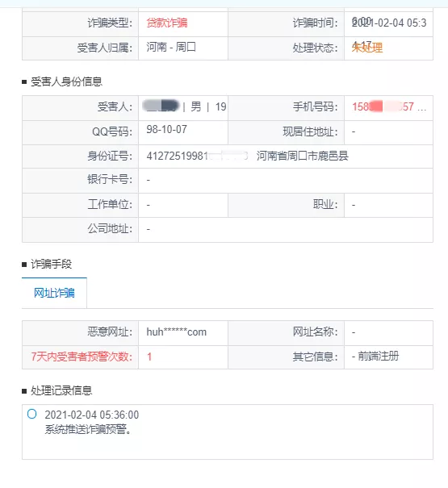Click the 受害人身份信息 section heading
This screenshot has height=488, width=448.
pyautogui.click(x=66, y=81)
